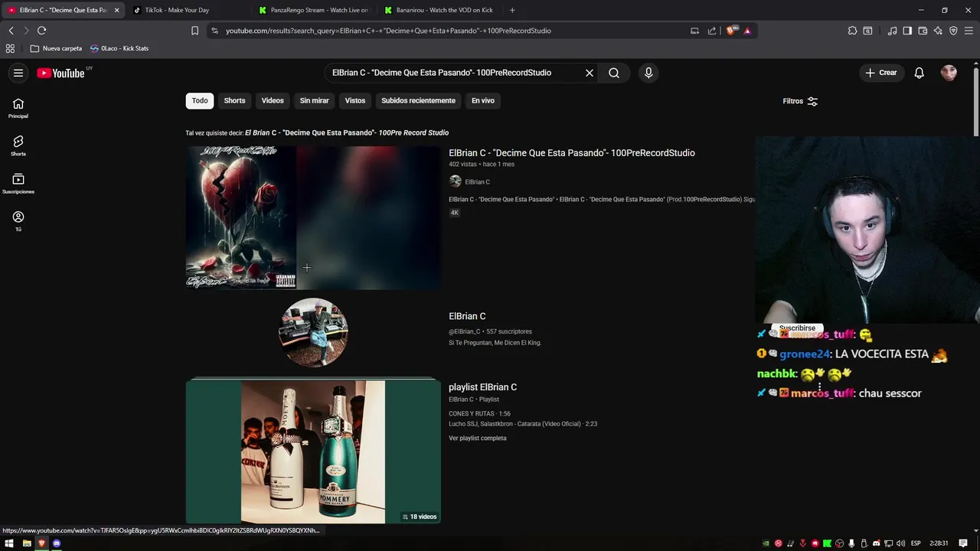This screenshot has height=551, width=980.
Task: Open Principal in the left sidebar
Action: [18, 108]
